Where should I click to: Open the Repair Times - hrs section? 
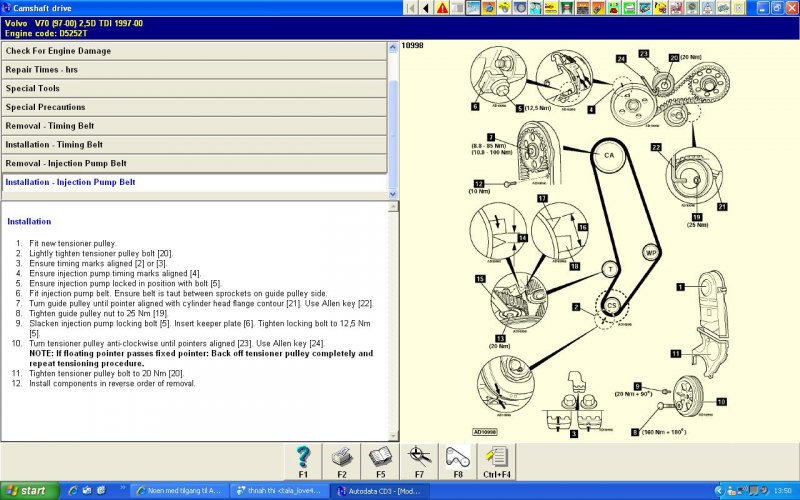pyautogui.click(x=193, y=69)
